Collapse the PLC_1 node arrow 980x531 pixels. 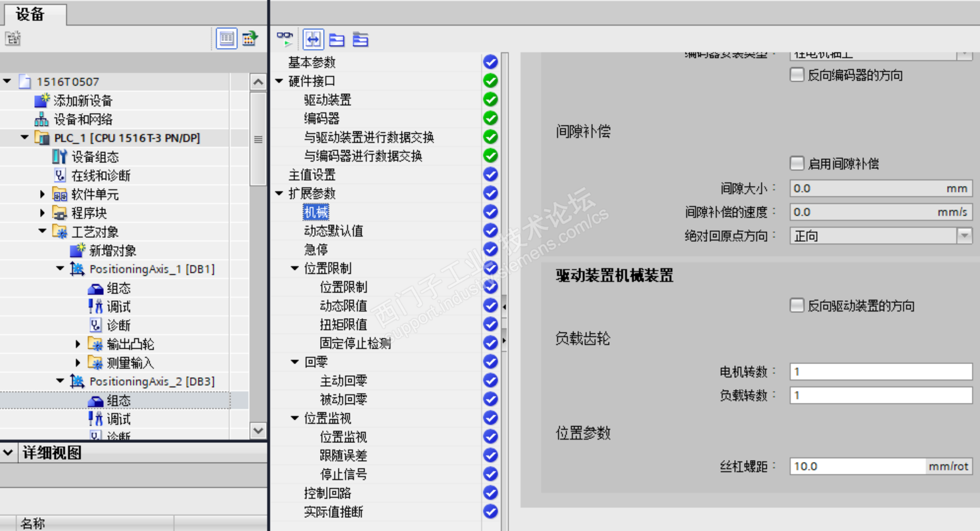pyautogui.click(x=25, y=138)
